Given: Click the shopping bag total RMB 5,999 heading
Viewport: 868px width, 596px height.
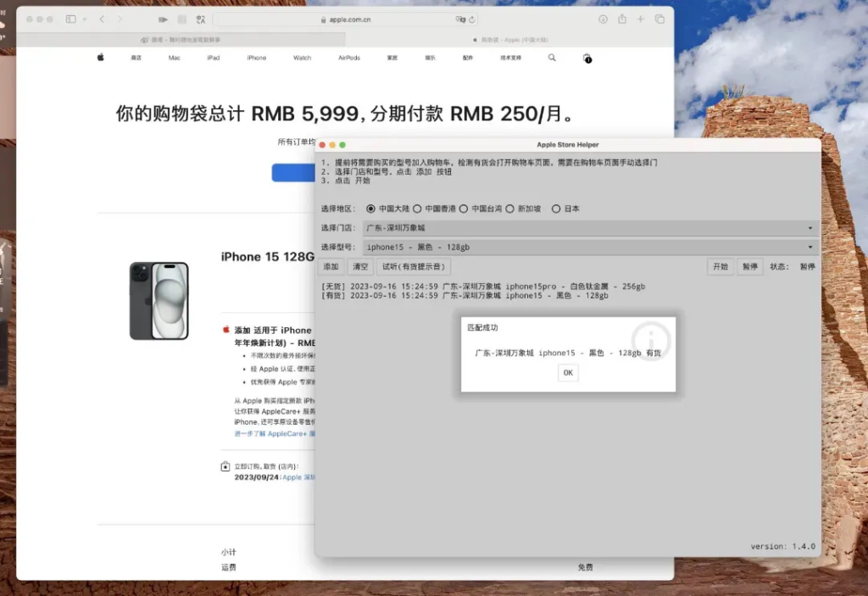Looking at the screenshot, I should click(x=346, y=114).
